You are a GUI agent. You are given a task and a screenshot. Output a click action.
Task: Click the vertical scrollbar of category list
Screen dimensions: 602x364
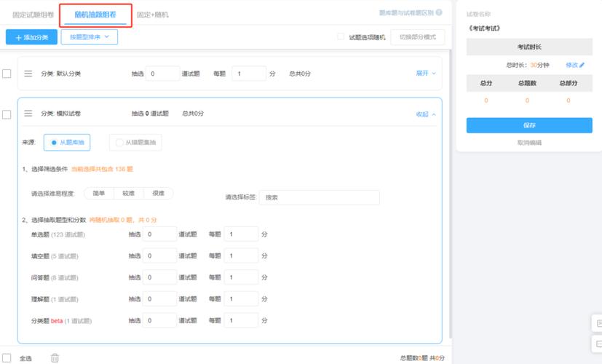coord(450,192)
